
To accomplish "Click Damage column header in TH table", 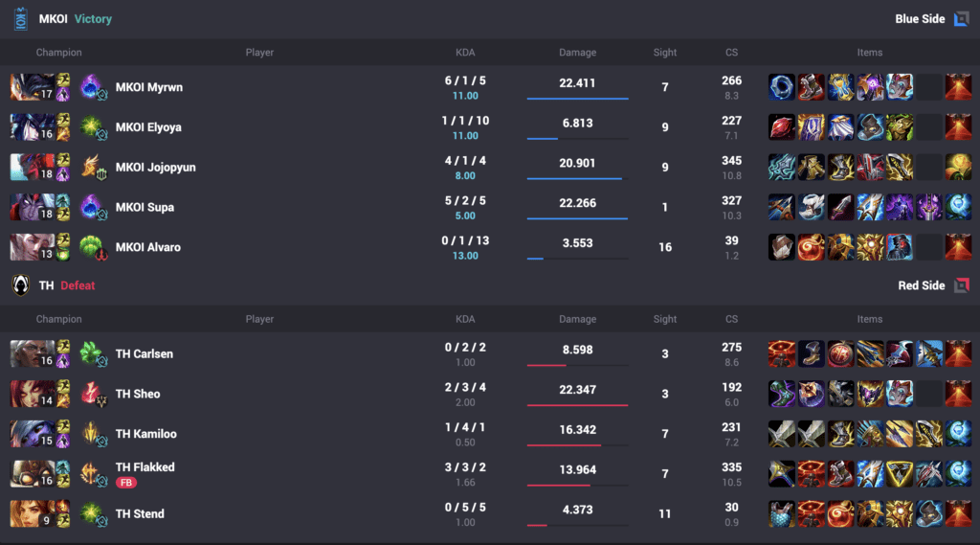I will (x=577, y=319).
